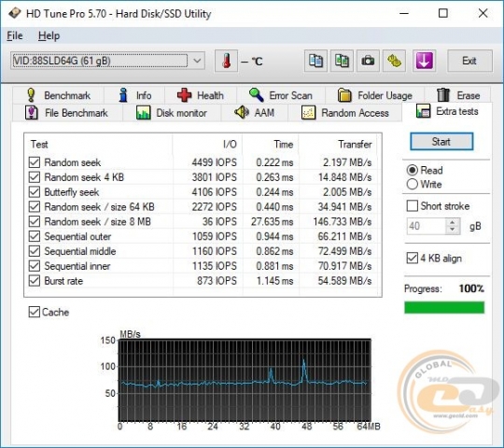Open the Error Scan tab

(281, 95)
